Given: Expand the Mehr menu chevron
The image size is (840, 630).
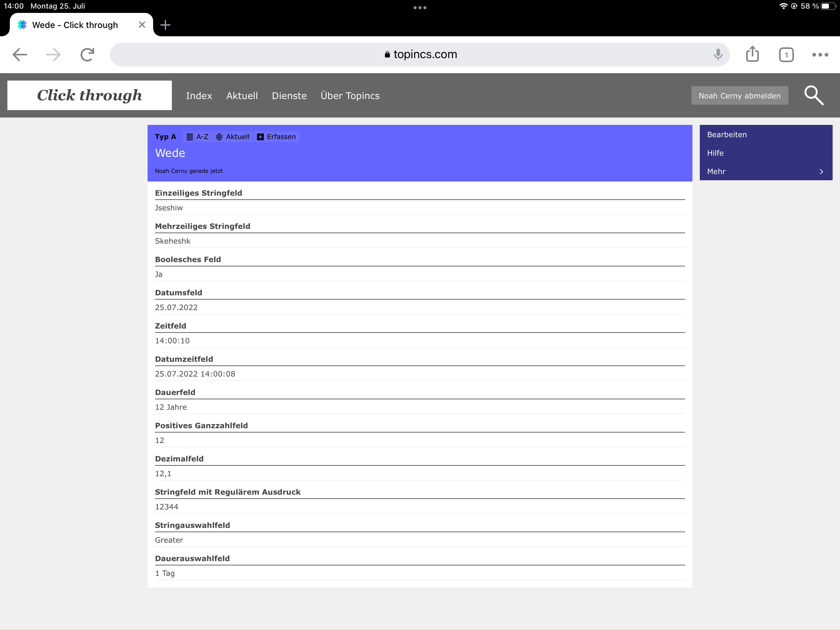Looking at the screenshot, I should (x=821, y=172).
